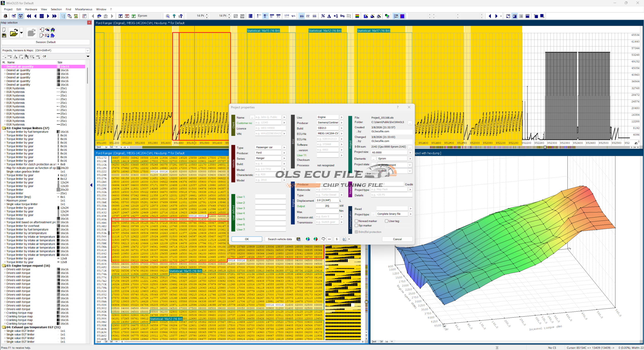Click the percent difference view icon

click(x=323, y=16)
